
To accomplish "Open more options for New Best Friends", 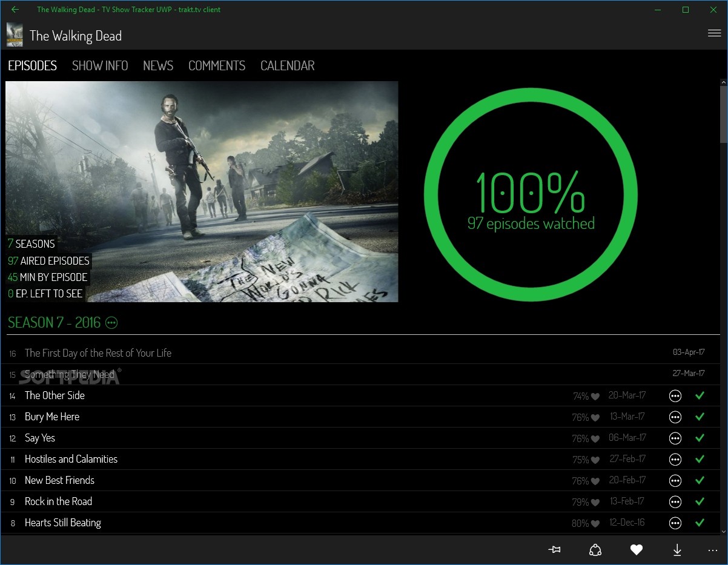I will point(675,481).
